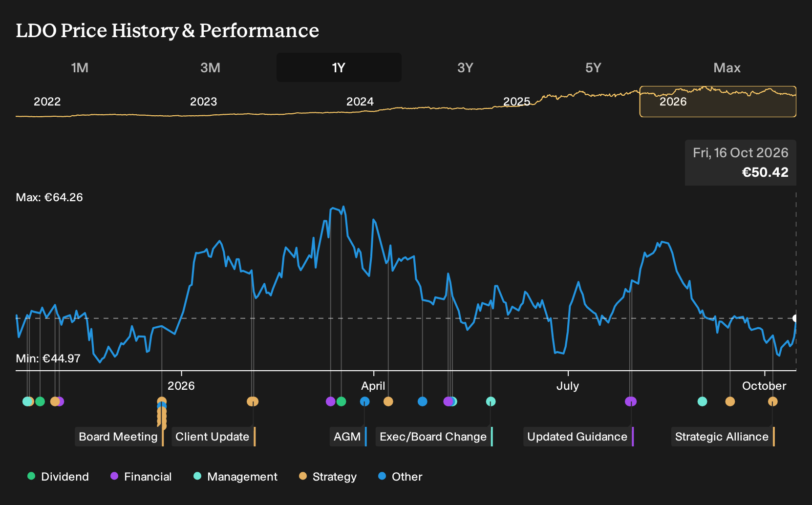Viewport: 812px width, 505px height.
Task: Click the highlighted 2026 range selector window
Action: click(x=718, y=102)
